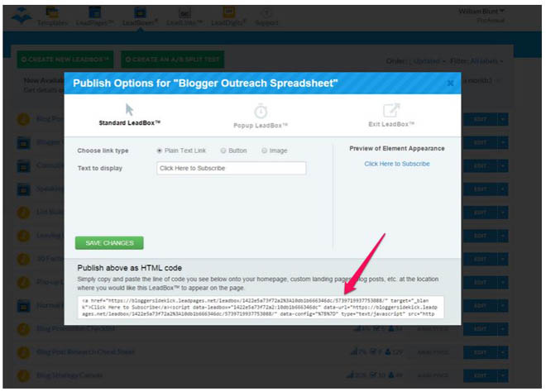
Task: Switch to the Exit LeadBox tab
Action: 391,115
